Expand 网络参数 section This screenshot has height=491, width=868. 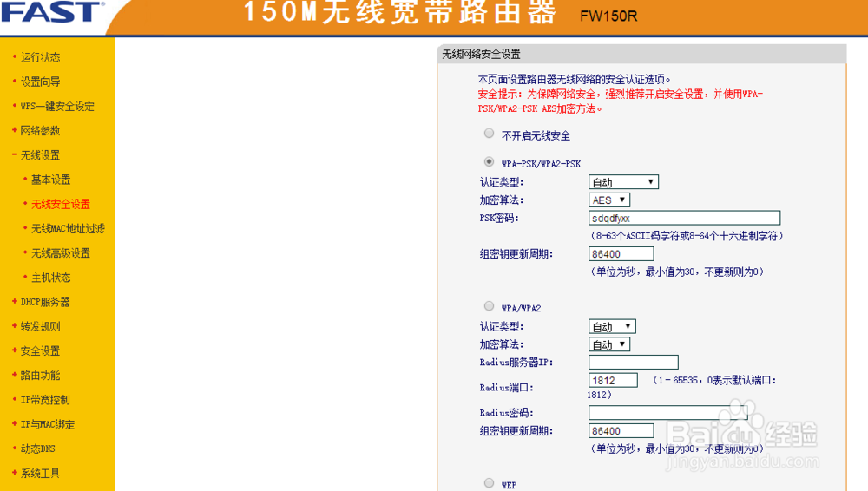(40, 130)
